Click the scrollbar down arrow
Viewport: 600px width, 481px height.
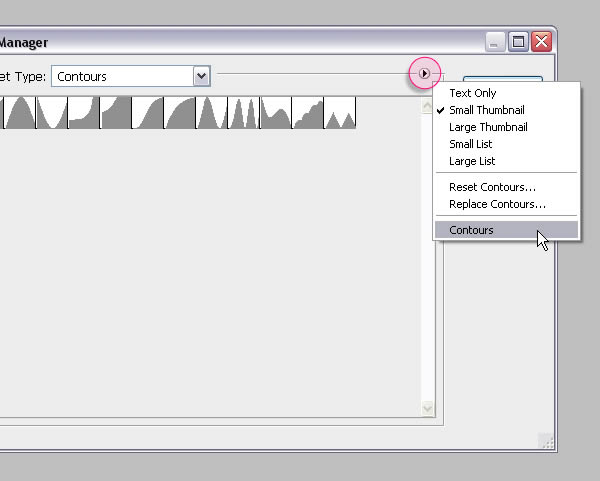tap(427, 408)
